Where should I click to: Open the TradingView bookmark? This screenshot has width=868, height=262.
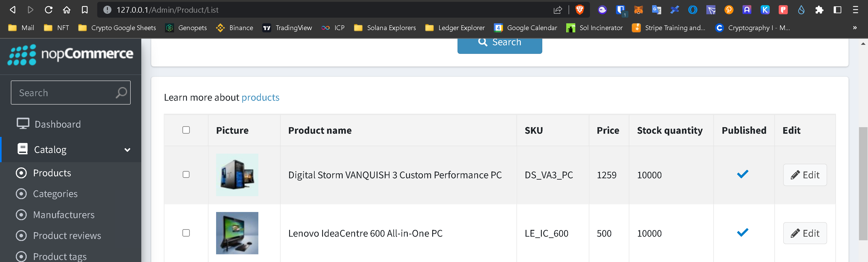288,28
